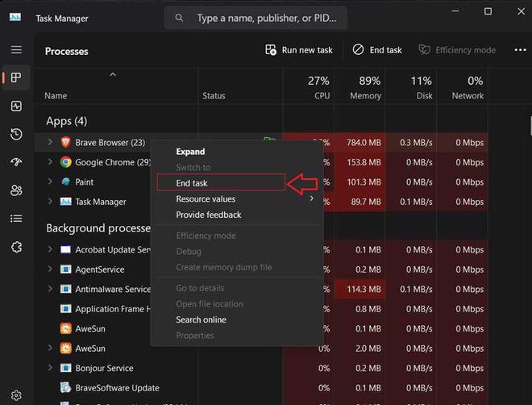This screenshot has height=405, width=532.
Task: Open the more options ellipsis menu
Action: [520, 50]
